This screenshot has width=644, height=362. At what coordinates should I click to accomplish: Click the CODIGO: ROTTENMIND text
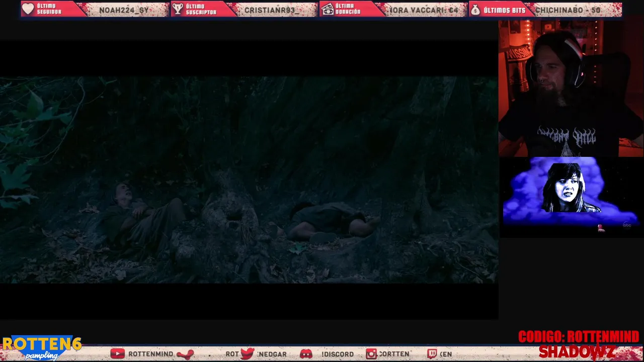(579, 337)
